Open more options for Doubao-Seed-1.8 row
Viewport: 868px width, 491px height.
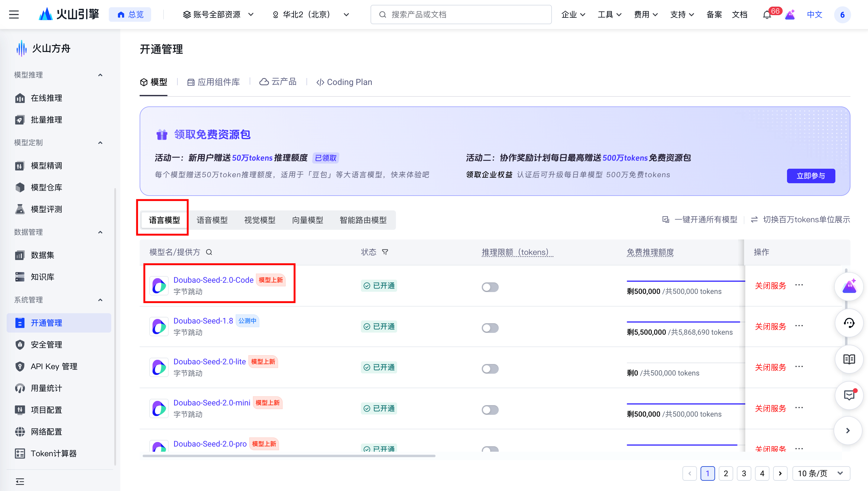799,326
